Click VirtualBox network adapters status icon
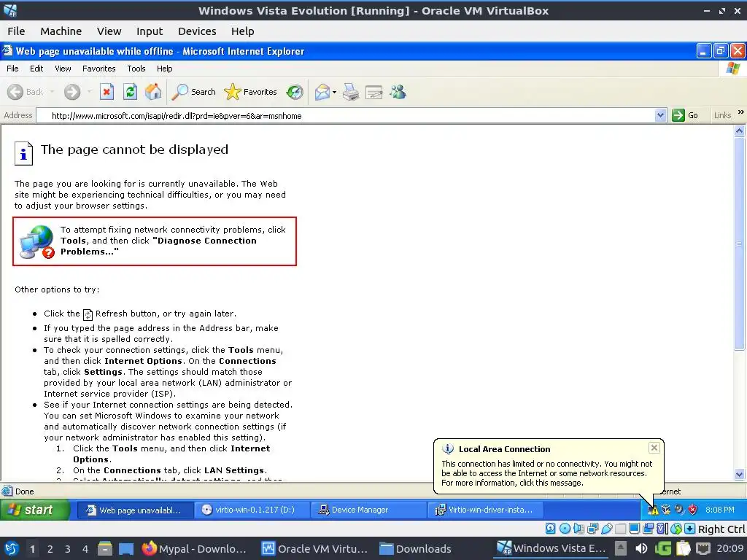This screenshot has height=560, width=747. [x=592, y=528]
